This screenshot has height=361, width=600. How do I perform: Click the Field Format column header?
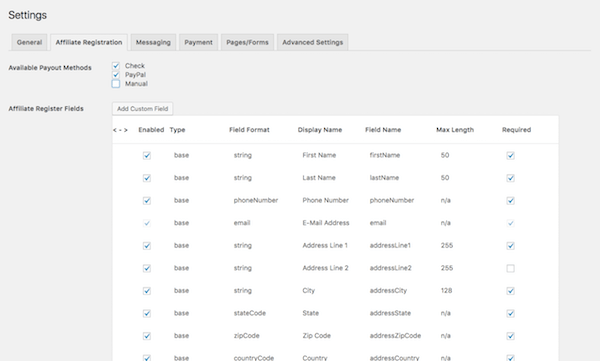(x=249, y=130)
